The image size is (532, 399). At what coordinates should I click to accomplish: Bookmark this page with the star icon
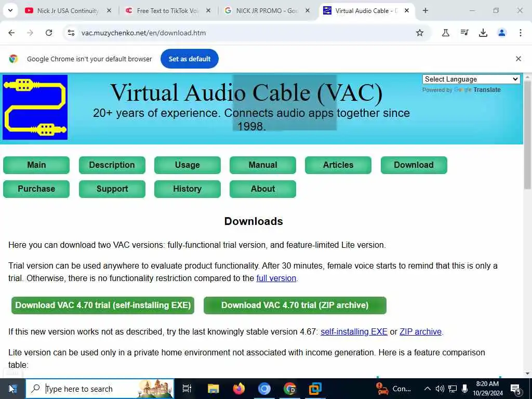[420, 33]
